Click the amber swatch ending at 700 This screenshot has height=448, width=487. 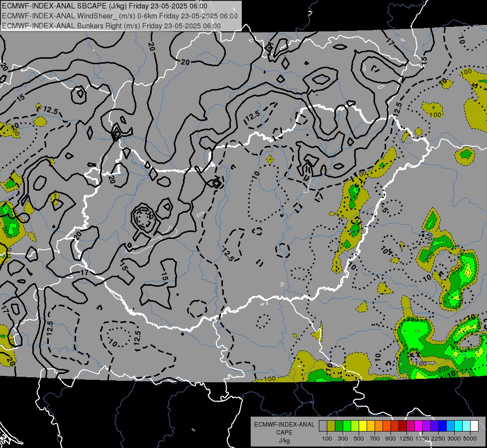[371, 426]
